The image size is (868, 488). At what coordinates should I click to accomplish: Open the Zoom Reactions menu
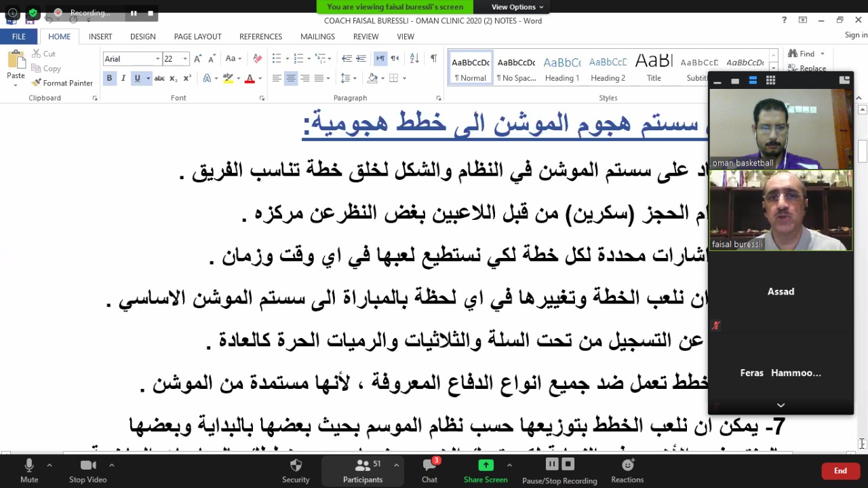(627, 470)
